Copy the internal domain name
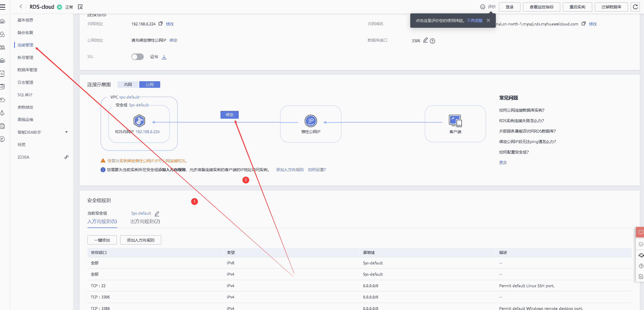Viewport: 644px width, 310px height. [x=583, y=24]
